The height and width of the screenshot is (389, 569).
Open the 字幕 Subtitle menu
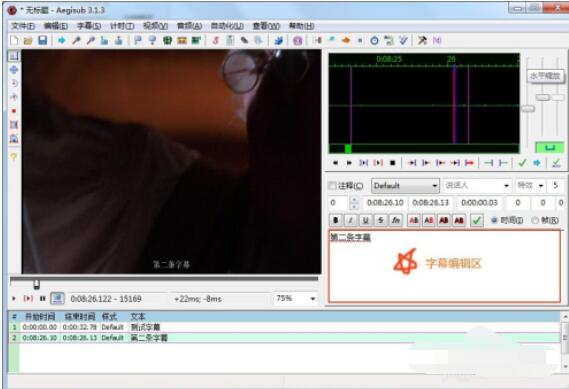click(89, 26)
